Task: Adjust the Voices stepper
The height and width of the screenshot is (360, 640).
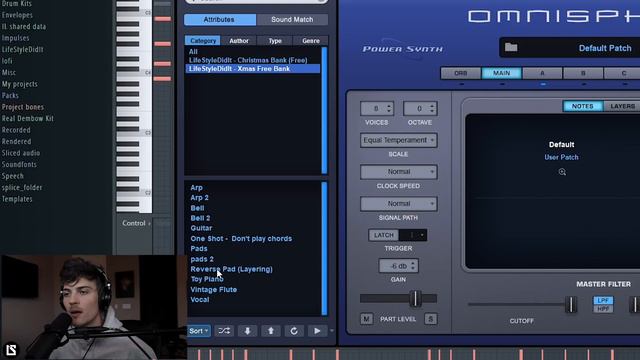Action: (376, 109)
